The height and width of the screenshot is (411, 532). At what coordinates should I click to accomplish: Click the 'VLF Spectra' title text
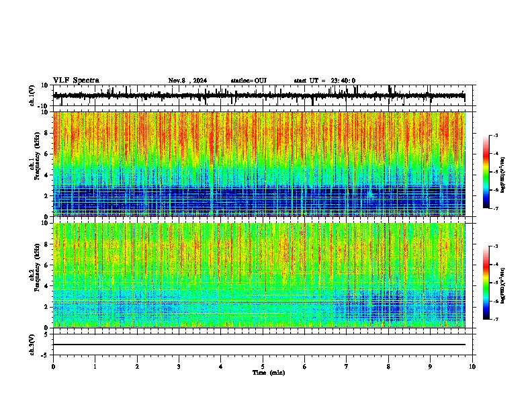coord(76,81)
